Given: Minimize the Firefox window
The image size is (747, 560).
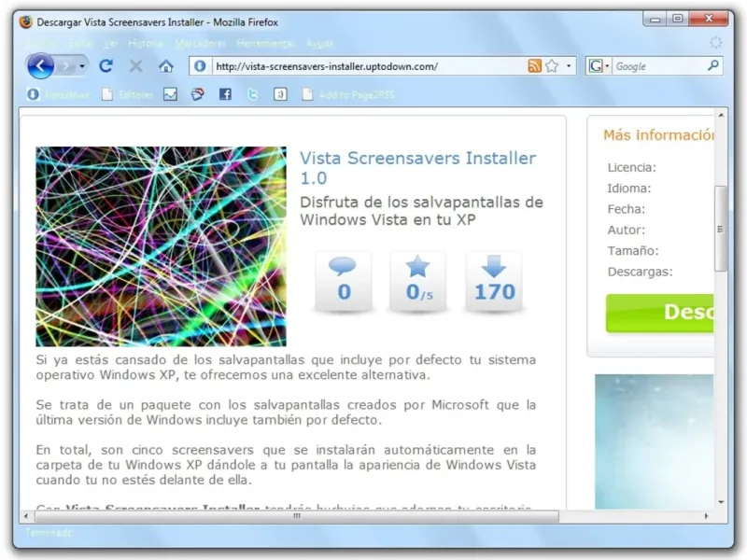Looking at the screenshot, I should point(655,19).
